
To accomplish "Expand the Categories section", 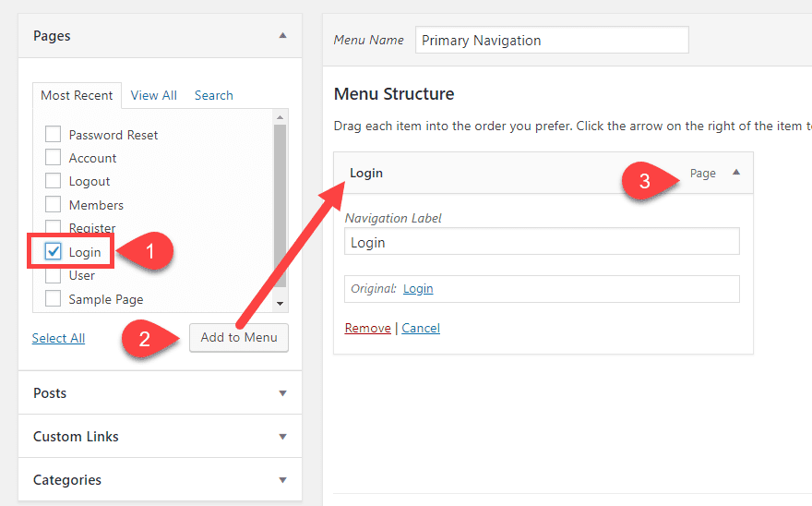I will click(x=282, y=480).
